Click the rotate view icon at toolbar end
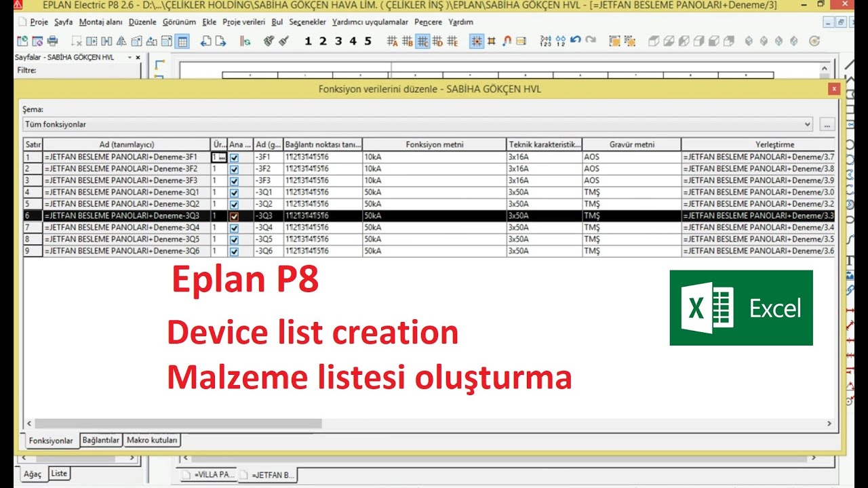Screen dimensions: 868x488 (x=814, y=41)
